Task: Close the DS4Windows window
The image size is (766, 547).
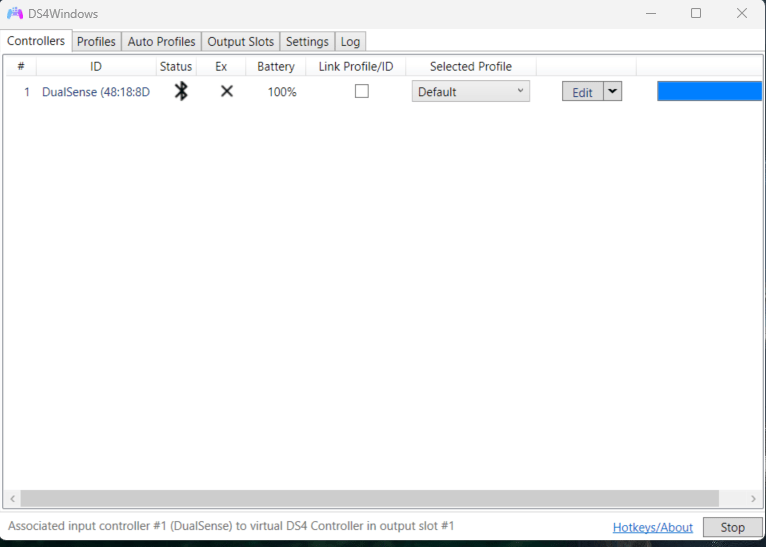Action: point(742,14)
